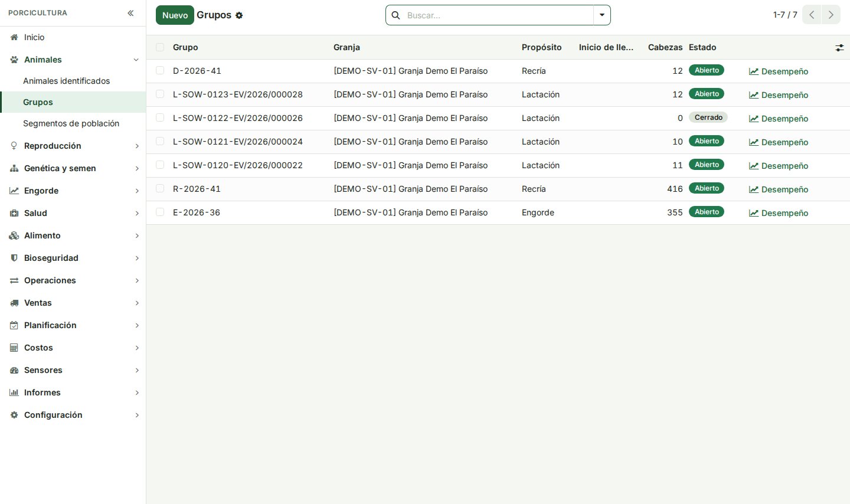Expand the Ventas section chevron
Image resolution: width=850 pixels, height=504 pixels.
[x=137, y=303]
